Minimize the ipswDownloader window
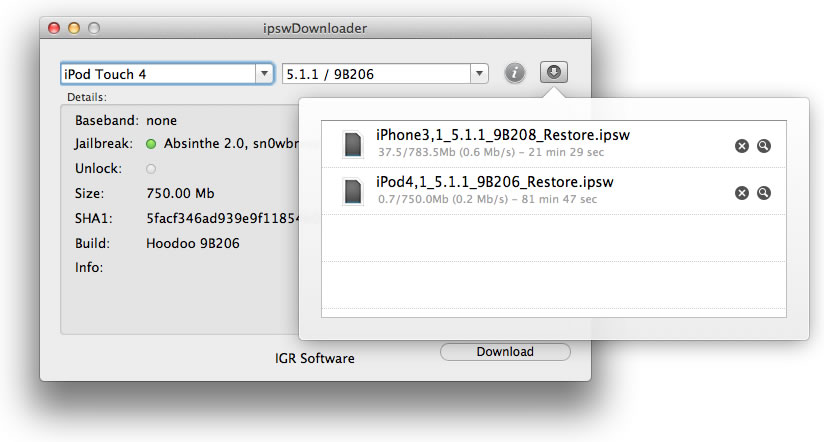 tap(74, 28)
